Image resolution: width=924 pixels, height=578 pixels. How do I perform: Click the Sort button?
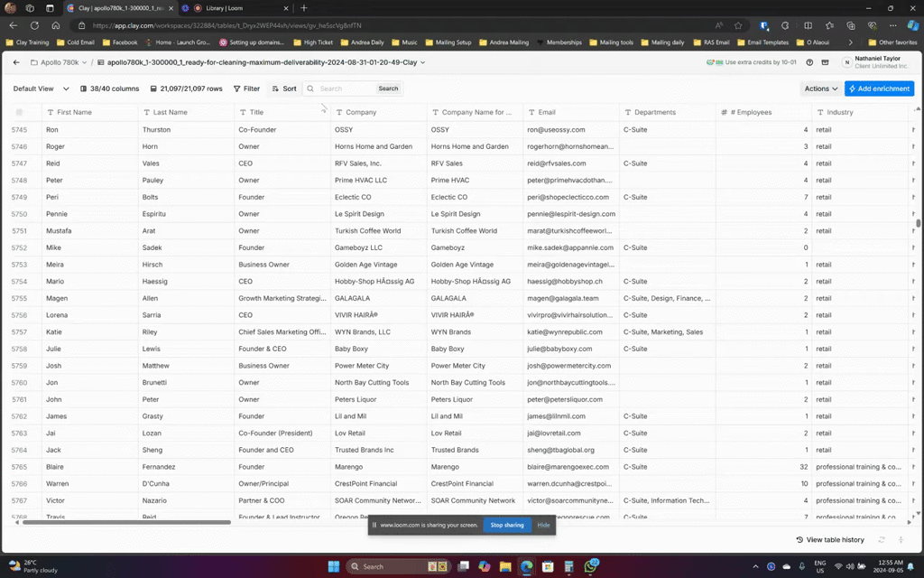tap(284, 89)
